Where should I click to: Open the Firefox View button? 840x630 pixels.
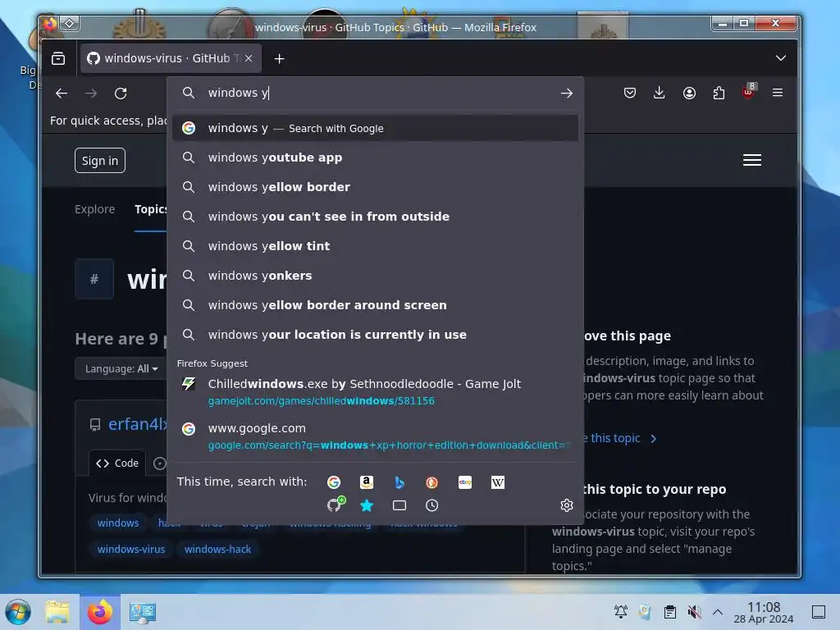tap(58, 58)
